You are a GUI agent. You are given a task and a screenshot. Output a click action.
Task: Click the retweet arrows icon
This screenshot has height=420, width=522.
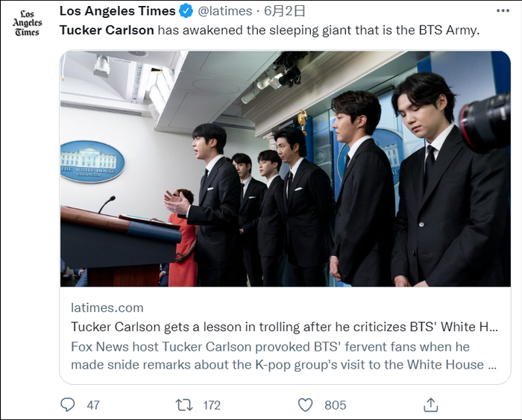[183, 404]
